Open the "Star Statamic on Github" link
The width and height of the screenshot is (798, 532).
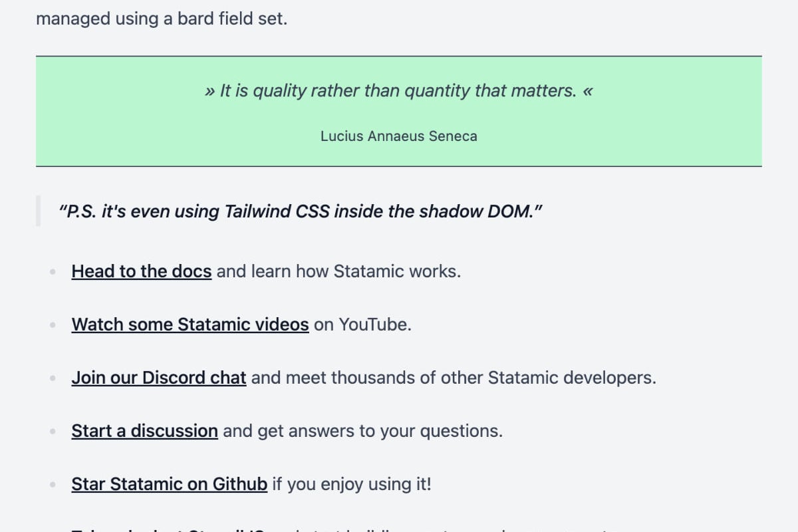(170, 484)
